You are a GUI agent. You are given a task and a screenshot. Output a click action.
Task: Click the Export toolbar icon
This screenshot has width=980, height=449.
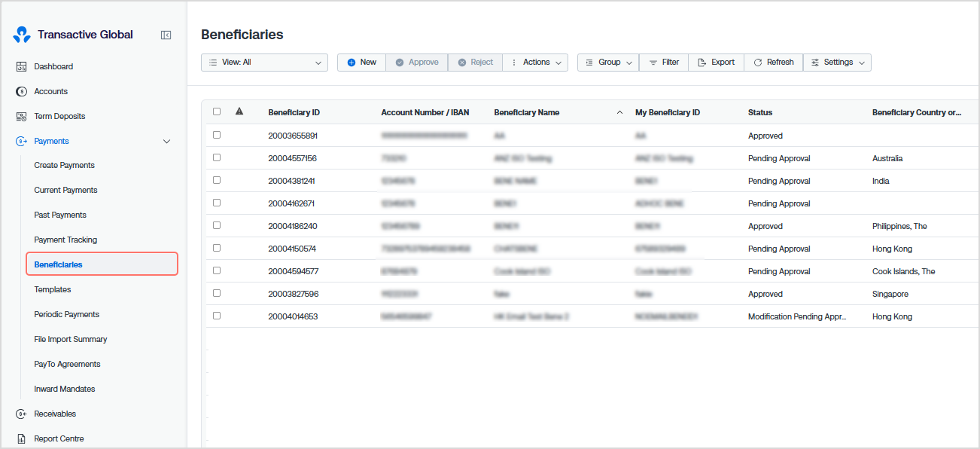[702, 63]
